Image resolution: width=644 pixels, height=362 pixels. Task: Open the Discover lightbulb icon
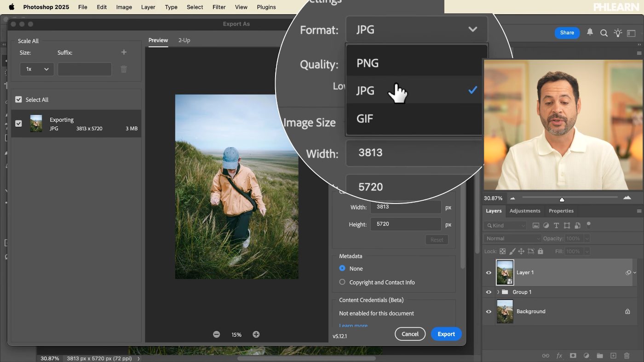point(618,33)
